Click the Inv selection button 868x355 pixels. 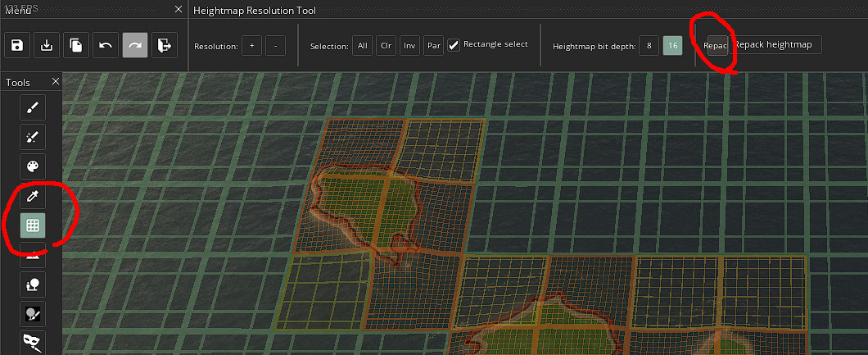pos(409,46)
